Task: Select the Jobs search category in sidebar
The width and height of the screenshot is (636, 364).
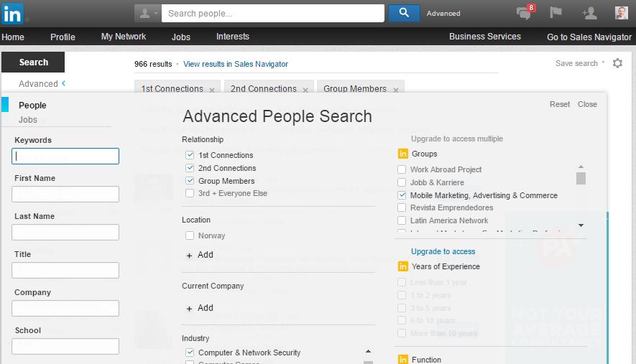Action: 28,120
